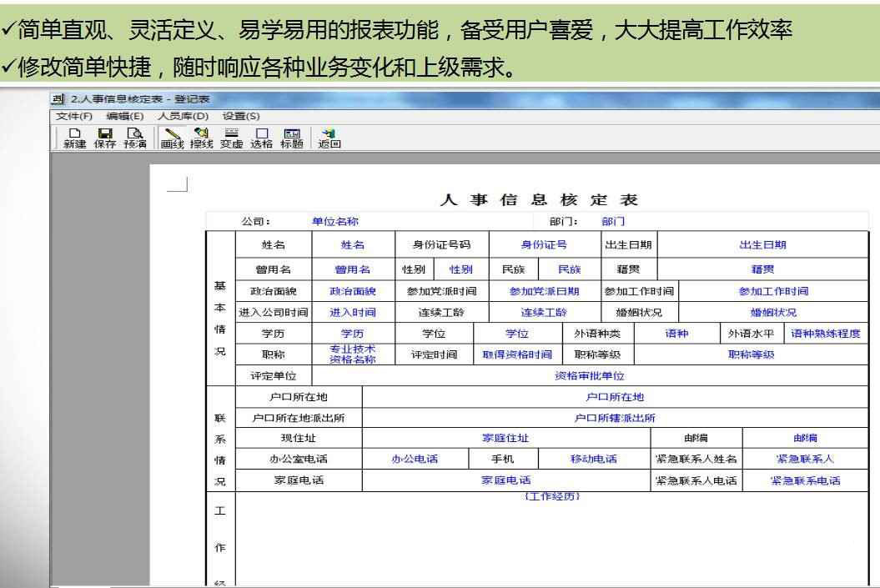
Task: Click the blue 家庭住址 field
Action: pos(506,438)
